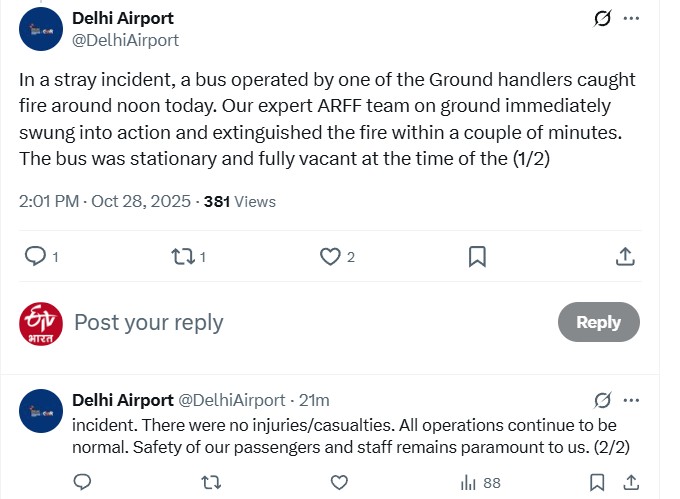The image size is (680, 499).
Task: View the 381 Views count details
Action: 240,201
